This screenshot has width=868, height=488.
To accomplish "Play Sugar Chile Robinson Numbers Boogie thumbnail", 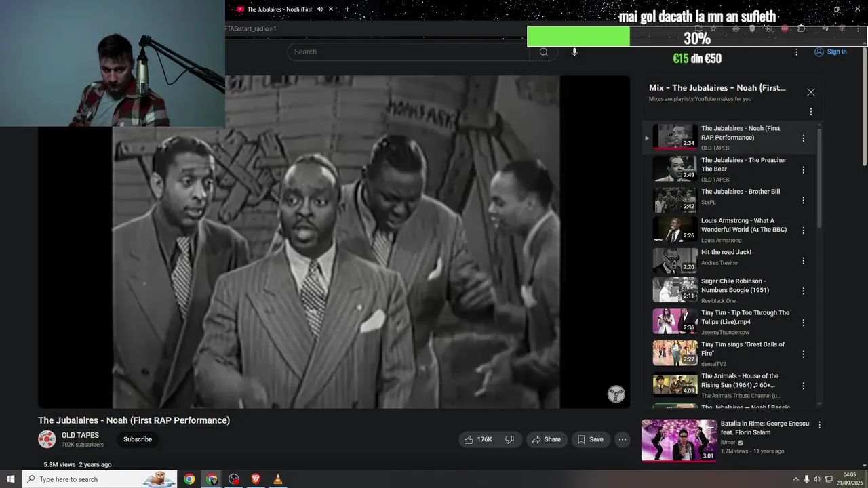I will coord(675,290).
